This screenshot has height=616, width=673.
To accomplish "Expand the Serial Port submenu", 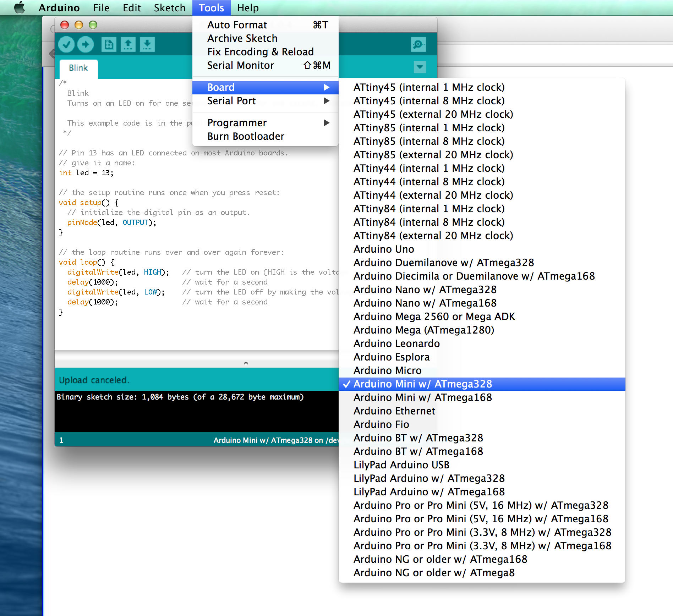I will click(231, 101).
